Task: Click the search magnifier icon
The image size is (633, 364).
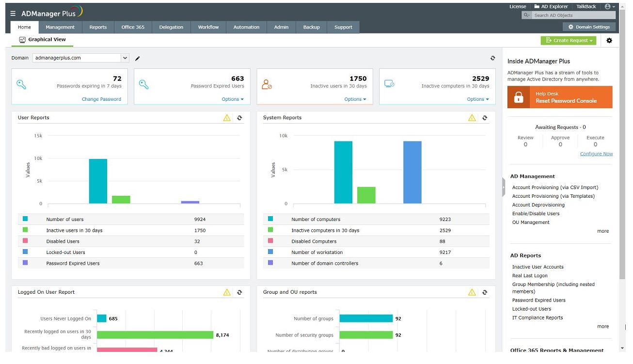Action: 527,16
